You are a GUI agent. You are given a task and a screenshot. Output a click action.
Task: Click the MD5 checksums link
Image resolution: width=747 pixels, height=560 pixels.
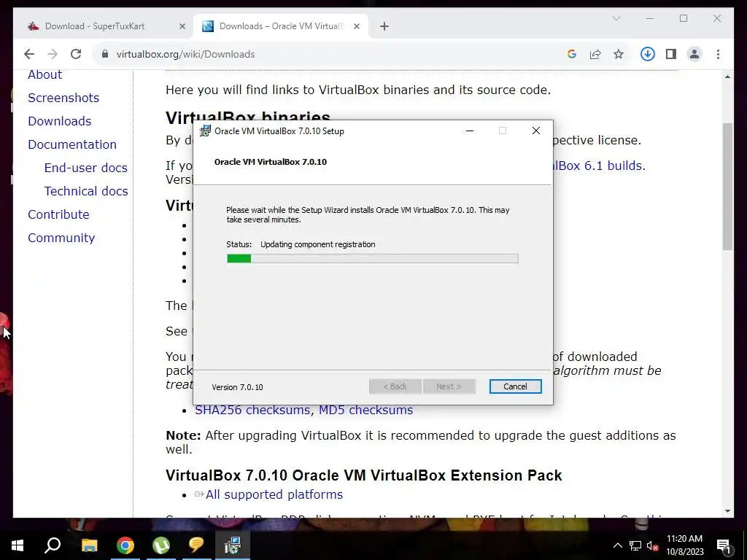tap(366, 411)
